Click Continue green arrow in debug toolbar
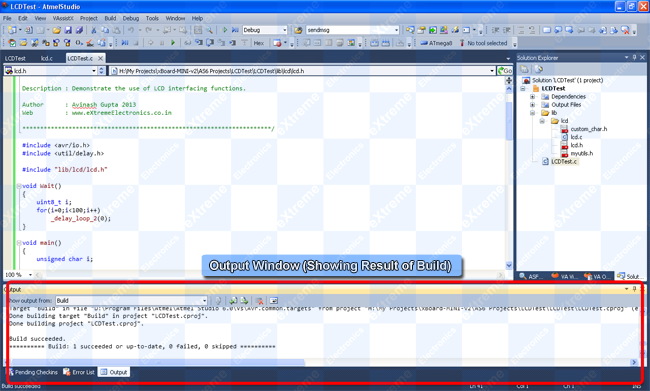The width and height of the screenshot is (650, 391). pos(173,43)
